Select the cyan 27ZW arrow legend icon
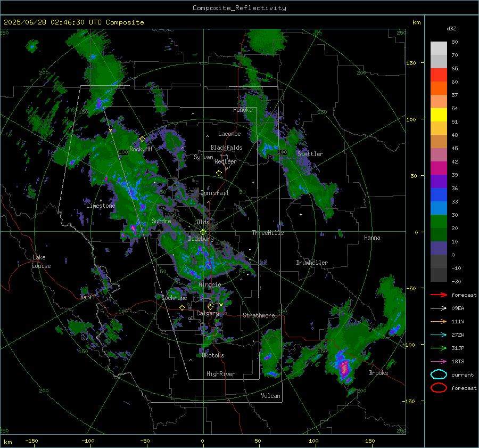This screenshot has height=448, width=479. coord(439,335)
